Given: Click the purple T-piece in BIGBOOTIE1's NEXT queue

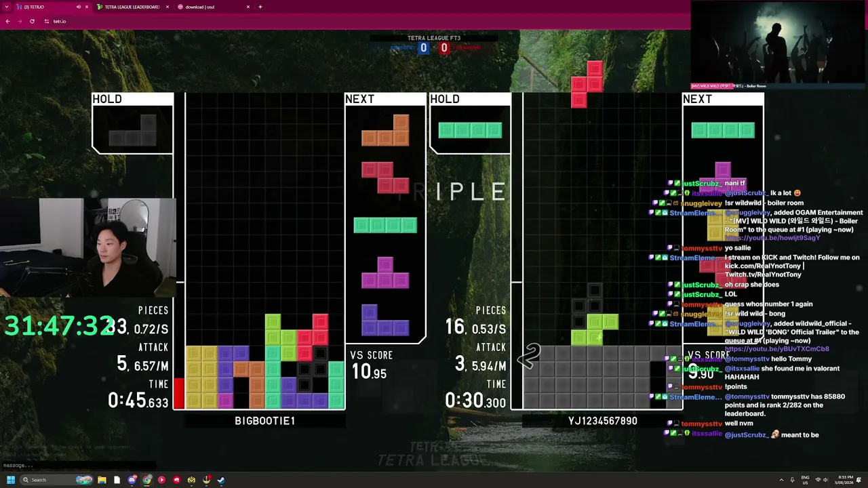Looking at the screenshot, I should pyautogui.click(x=385, y=272).
